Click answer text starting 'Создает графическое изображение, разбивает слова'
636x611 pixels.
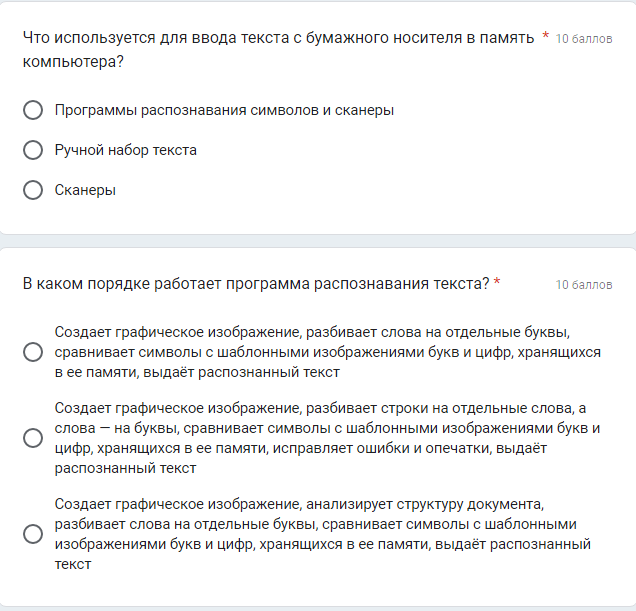pos(328,352)
